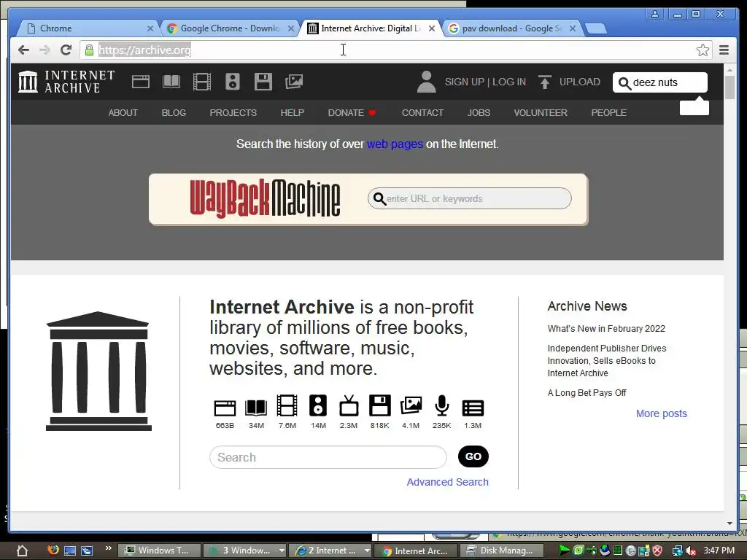The height and width of the screenshot is (560, 747).
Task: Follow the 'web pages' link
Action: click(x=395, y=144)
